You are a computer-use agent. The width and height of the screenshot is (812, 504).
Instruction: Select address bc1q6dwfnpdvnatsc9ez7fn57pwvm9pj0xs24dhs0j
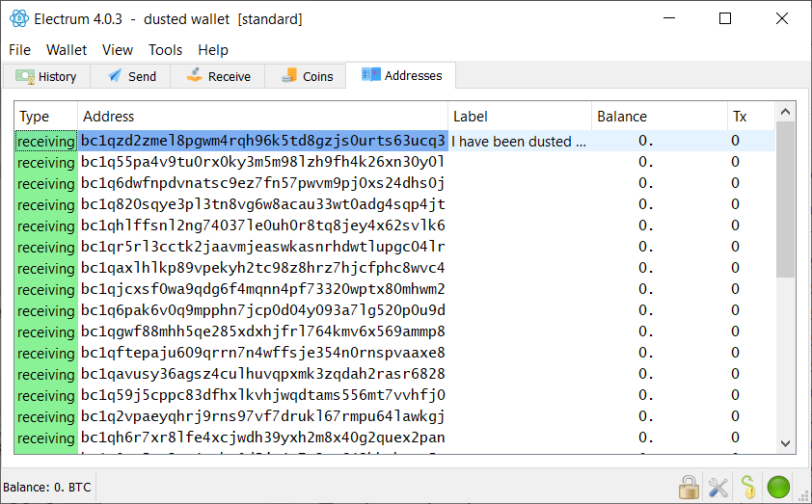click(262, 183)
